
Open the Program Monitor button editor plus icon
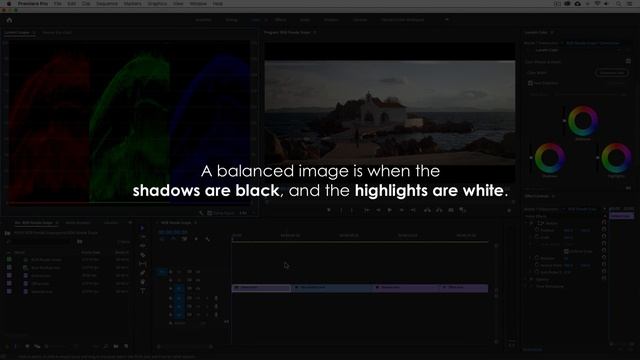[x=509, y=211]
